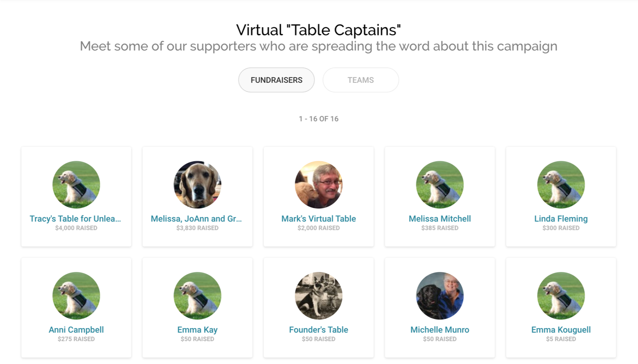Open Anni Campbell fundraiser link
The image size is (638, 364).
(76, 330)
